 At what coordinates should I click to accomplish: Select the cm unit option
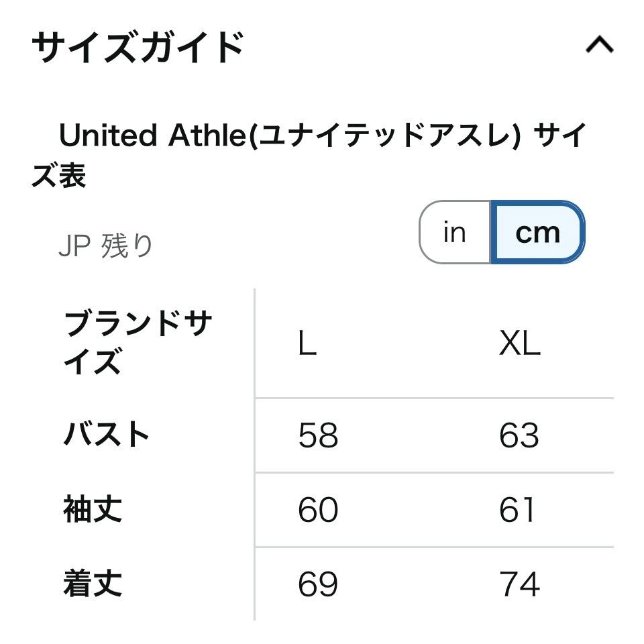(x=537, y=232)
